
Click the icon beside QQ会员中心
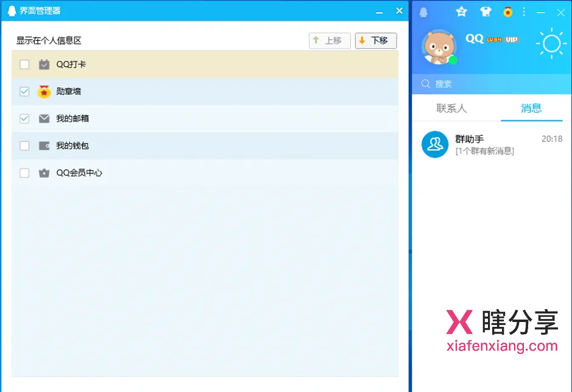[44, 173]
